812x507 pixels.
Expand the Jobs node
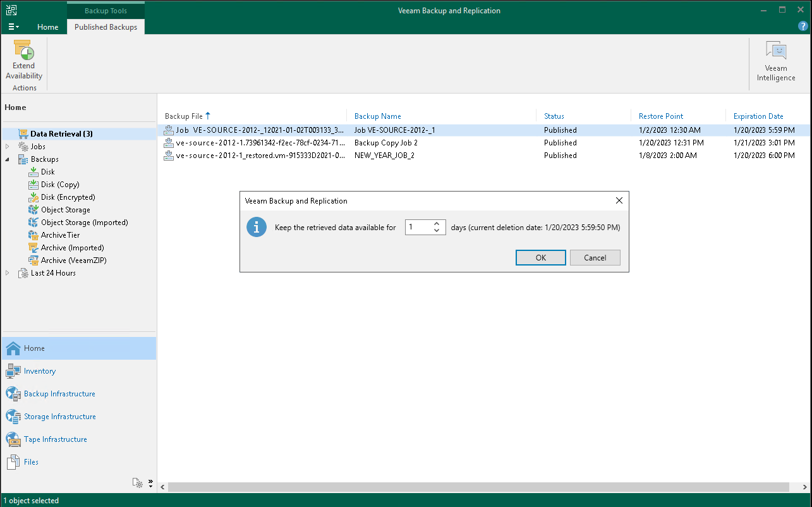9,146
